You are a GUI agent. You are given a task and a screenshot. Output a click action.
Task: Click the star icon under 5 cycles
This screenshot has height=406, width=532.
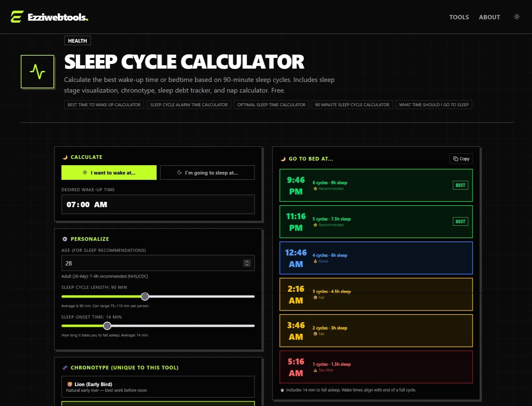coord(315,225)
